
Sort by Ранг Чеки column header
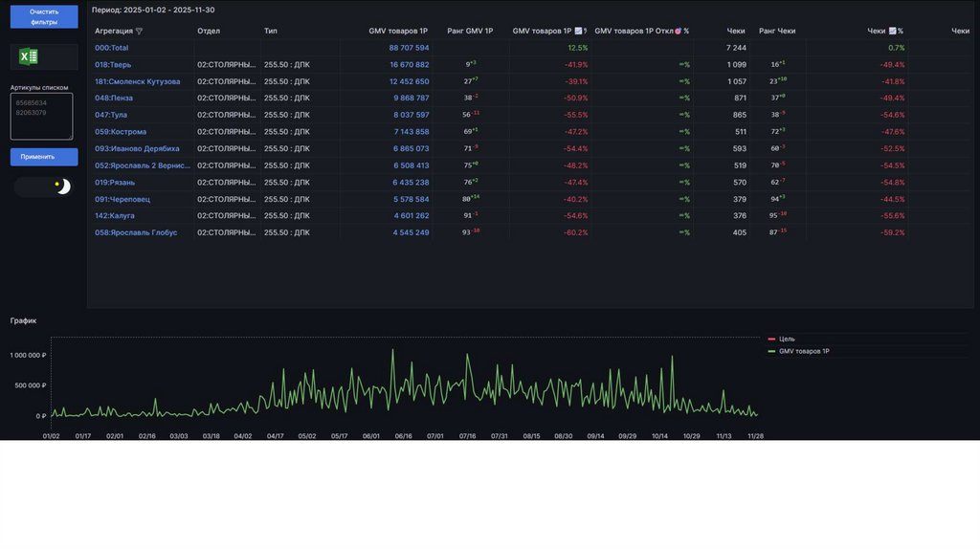[x=776, y=32]
